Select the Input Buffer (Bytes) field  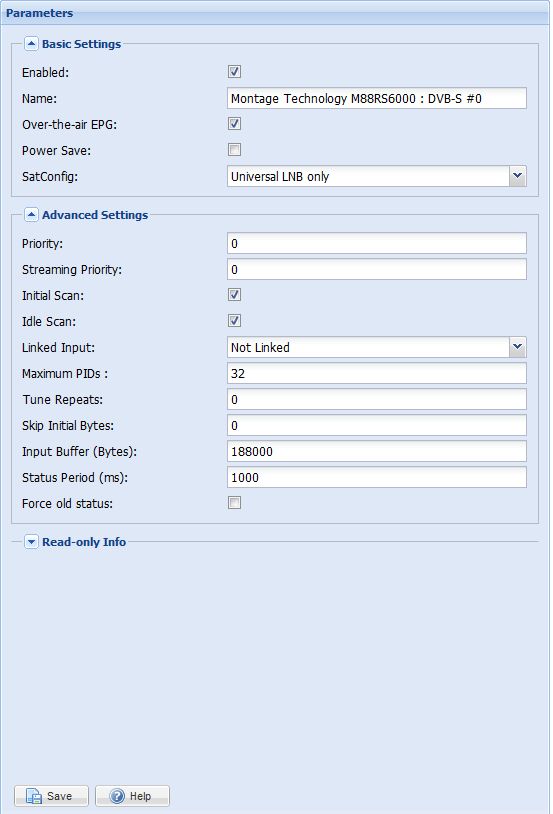(376, 451)
